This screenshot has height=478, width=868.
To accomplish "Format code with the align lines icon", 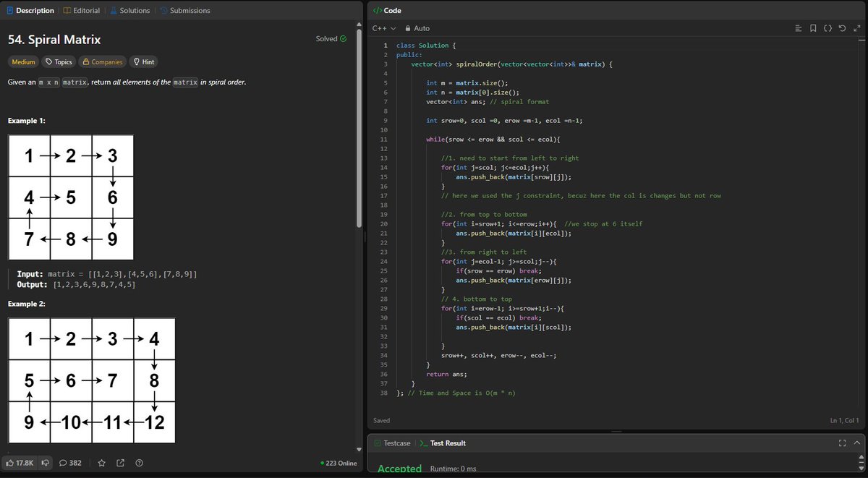I will point(799,28).
